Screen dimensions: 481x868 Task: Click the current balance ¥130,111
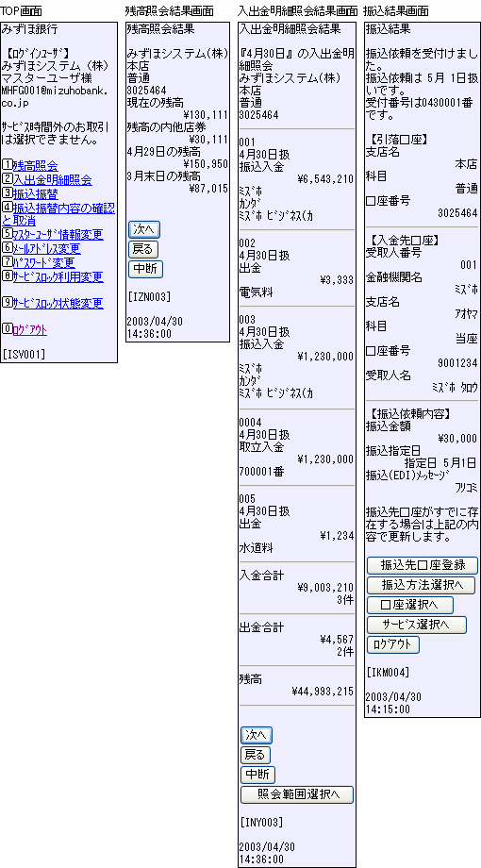click(206, 114)
